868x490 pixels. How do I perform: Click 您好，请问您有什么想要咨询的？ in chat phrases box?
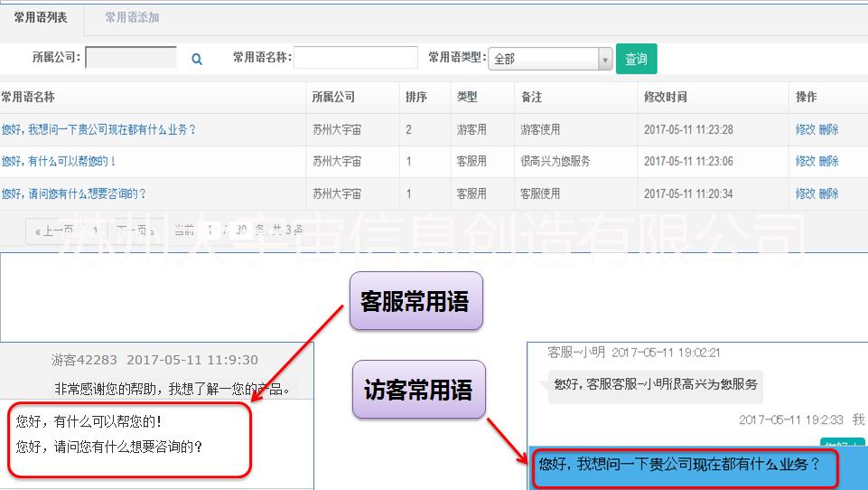109,447
